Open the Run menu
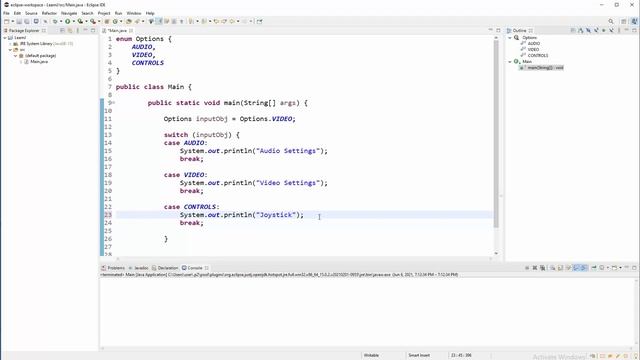This screenshot has height=360, width=640. point(118,13)
